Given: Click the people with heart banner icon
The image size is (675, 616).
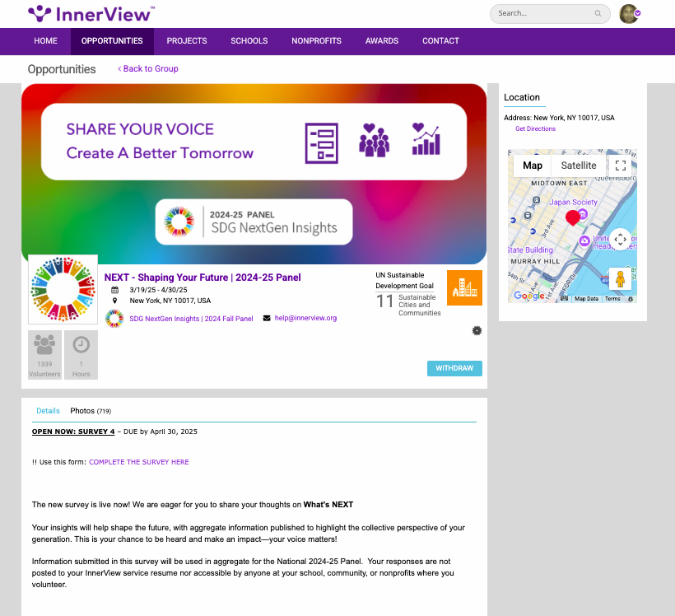Looking at the screenshot, I should click(374, 140).
